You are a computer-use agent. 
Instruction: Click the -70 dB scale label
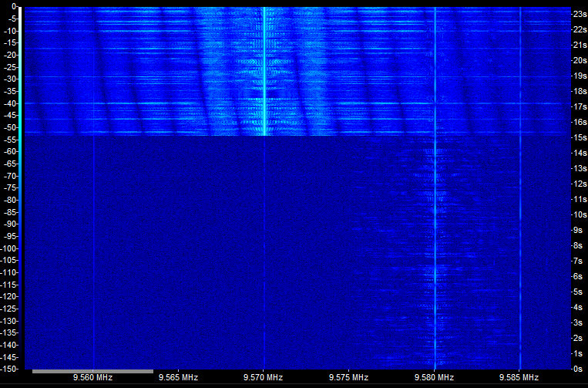pos(11,176)
